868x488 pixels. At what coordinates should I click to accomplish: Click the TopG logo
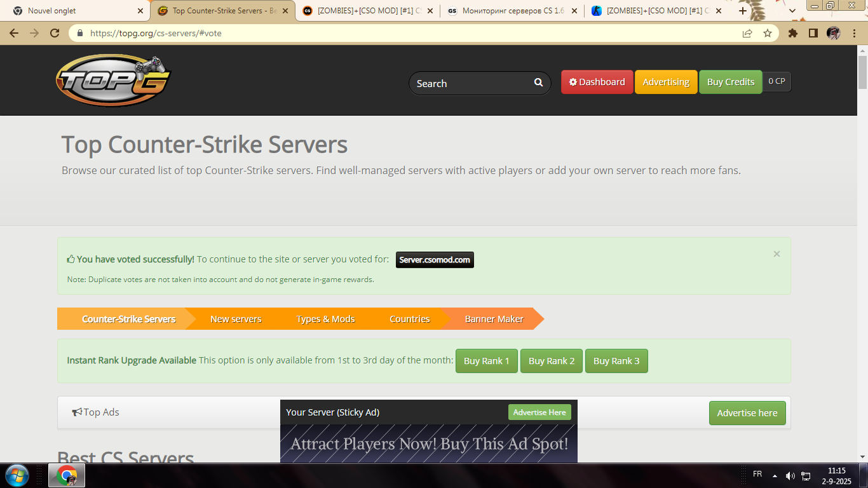[113, 80]
